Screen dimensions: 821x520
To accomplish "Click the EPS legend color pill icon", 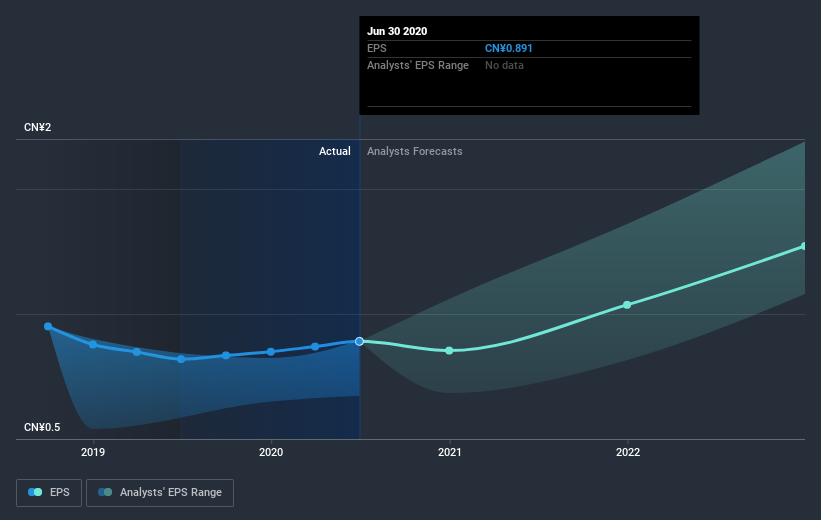I will [35, 492].
